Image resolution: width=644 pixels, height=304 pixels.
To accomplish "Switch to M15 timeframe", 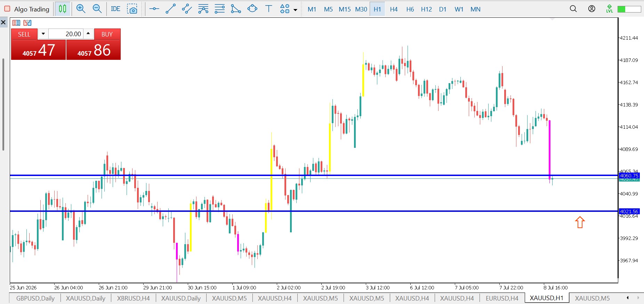I will tap(345, 9).
